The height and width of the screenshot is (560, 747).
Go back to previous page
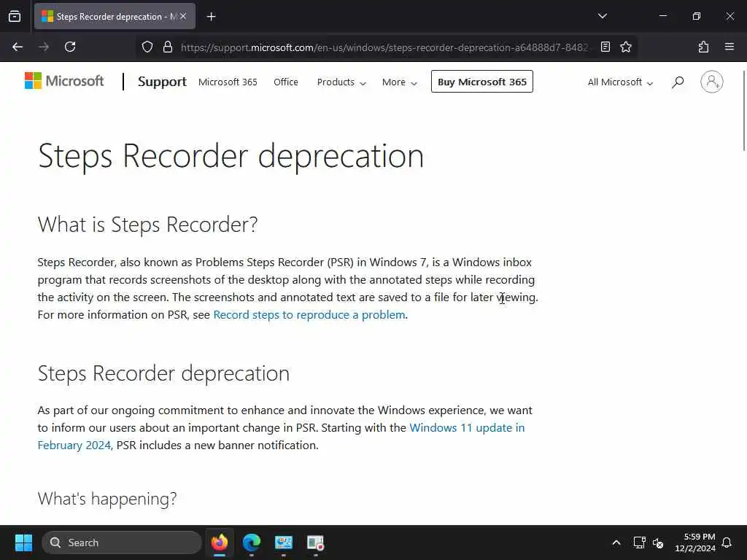coord(18,47)
